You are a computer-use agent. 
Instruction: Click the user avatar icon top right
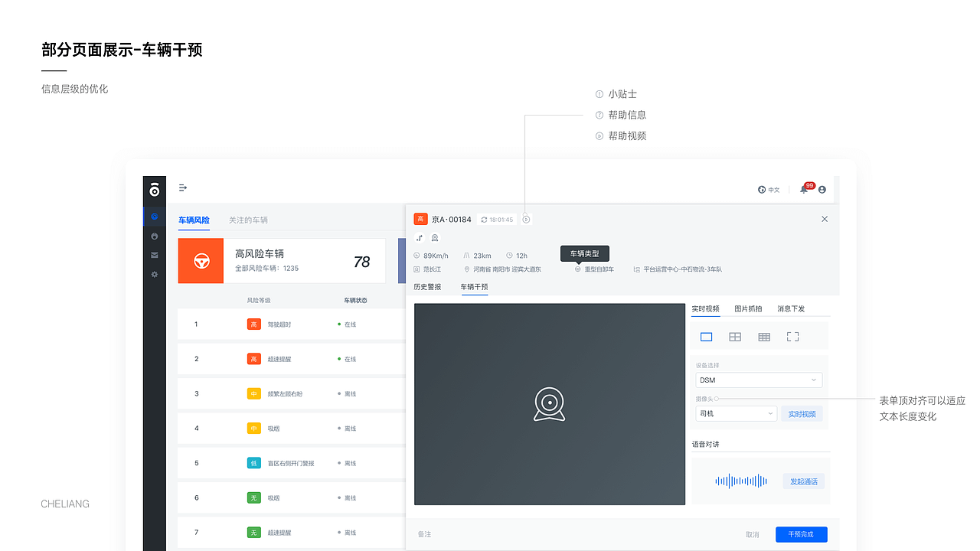(x=822, y=189)
